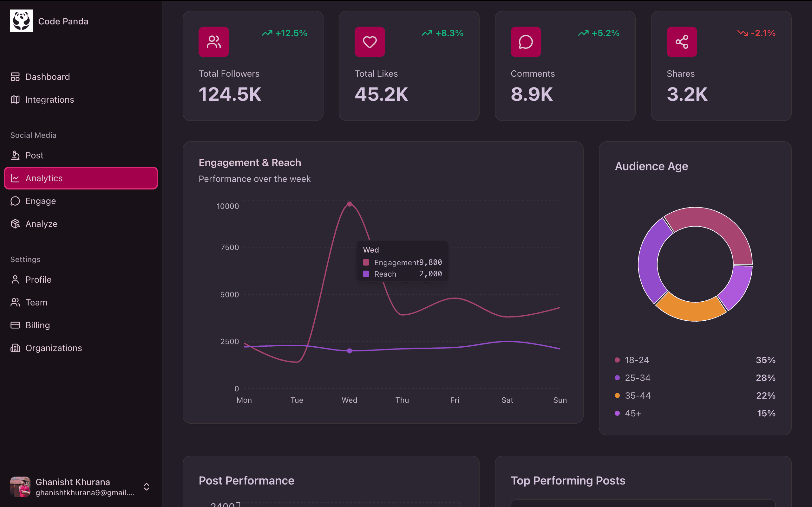This screenshot has width=812, height=507.
Task: Open Ghanisht Khurana account menu
Action: [73, 482]
